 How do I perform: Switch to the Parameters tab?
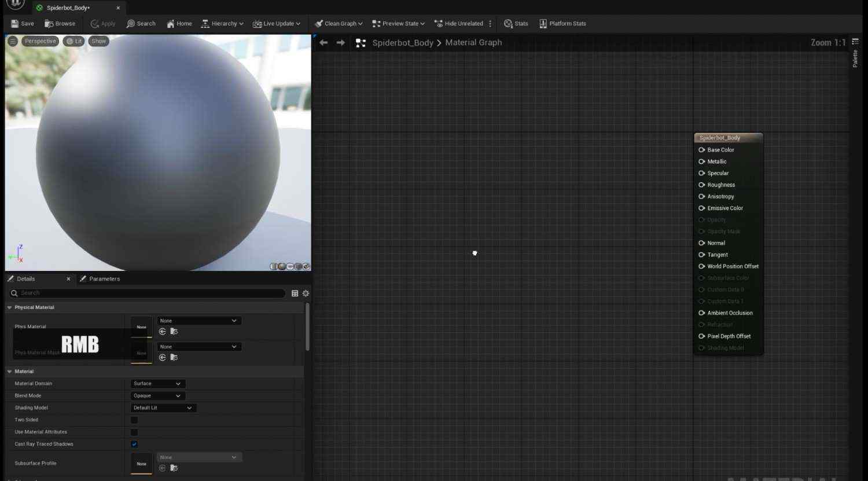pyautogui.click(x=100, y=279)
